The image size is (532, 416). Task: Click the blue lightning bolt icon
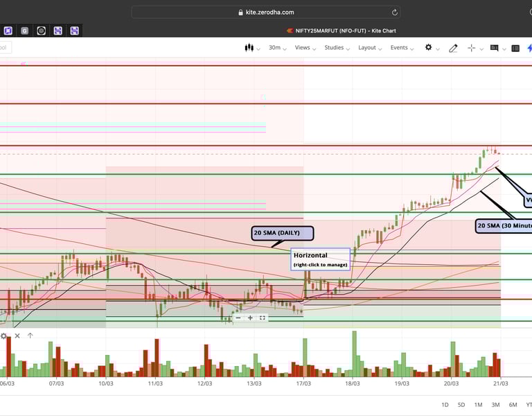pyautogui.click(x=529, y=49)
